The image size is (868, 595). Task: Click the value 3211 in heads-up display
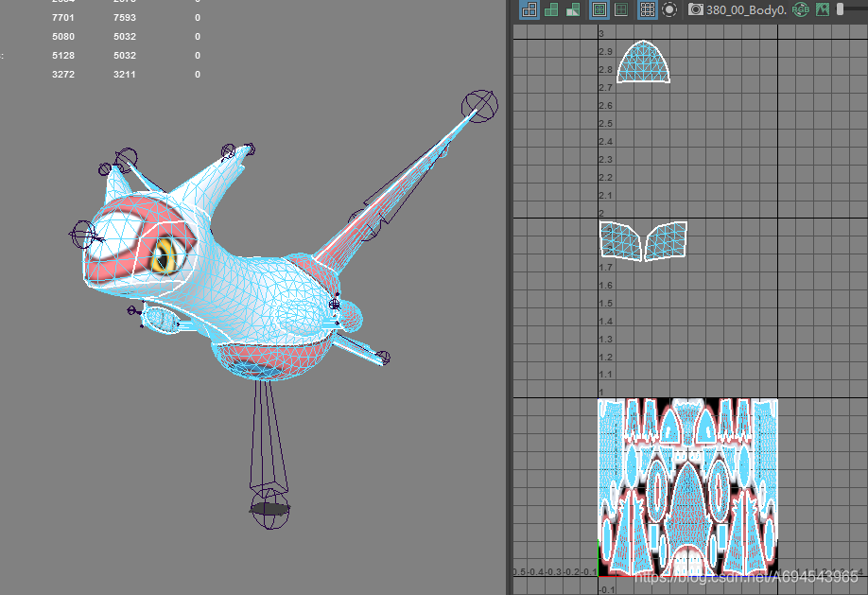pyautogui.click(x=125, y=74)
